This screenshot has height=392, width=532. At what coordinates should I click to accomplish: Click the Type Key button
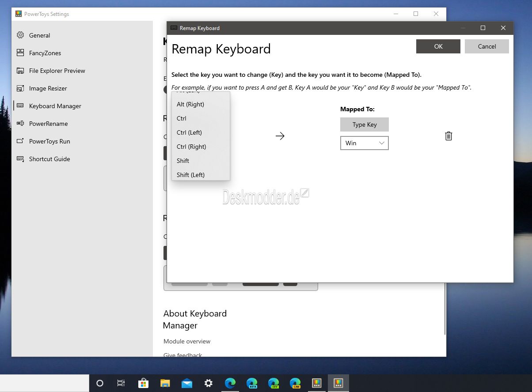[365, 124]
